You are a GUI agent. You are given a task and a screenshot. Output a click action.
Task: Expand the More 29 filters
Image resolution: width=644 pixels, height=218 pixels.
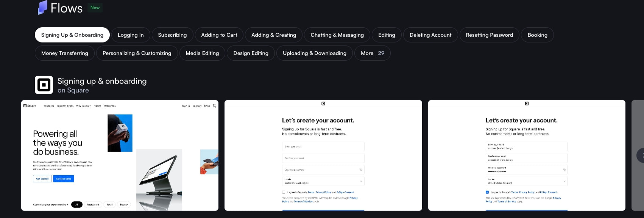[373, 53]
